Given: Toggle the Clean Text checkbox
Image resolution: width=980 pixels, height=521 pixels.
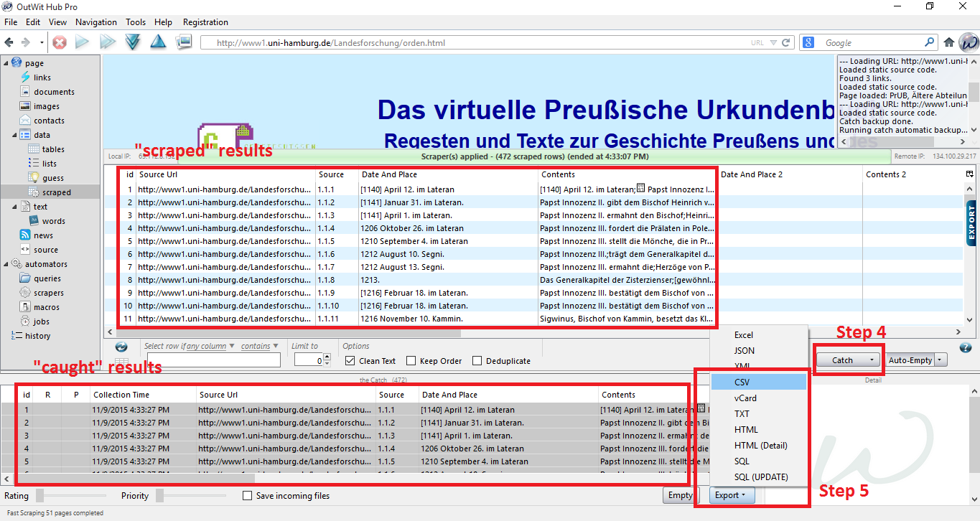Looking at the screenshot, I should [x=350, y=361].
